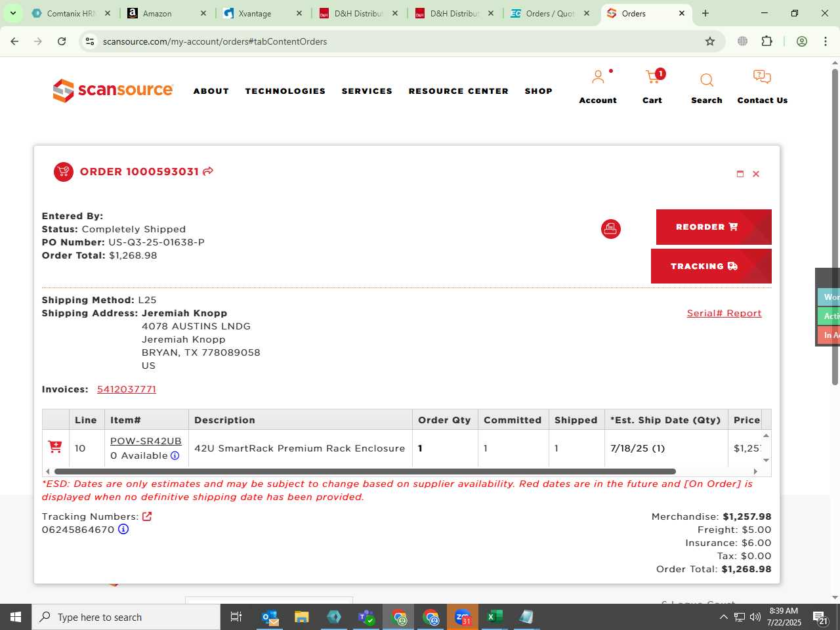Click Windows Start button
This screenshot has height=630, width=840.
[16, 617]
